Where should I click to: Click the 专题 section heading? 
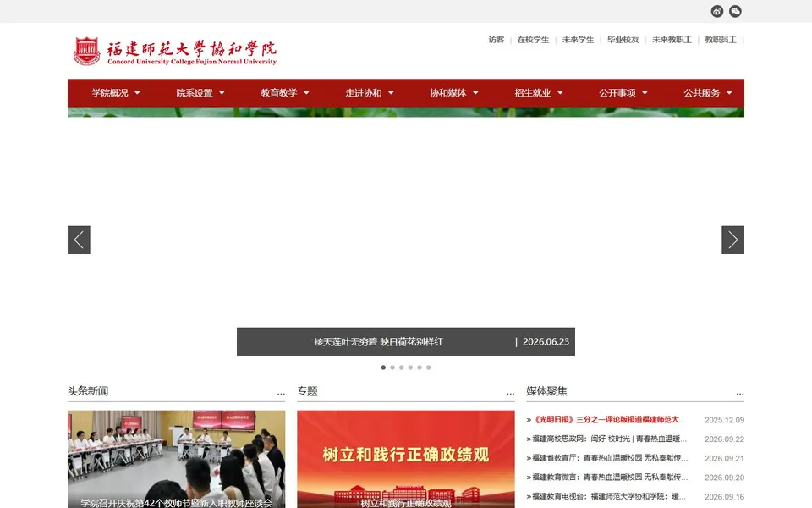pyautogui.click(x=307, y=391)
